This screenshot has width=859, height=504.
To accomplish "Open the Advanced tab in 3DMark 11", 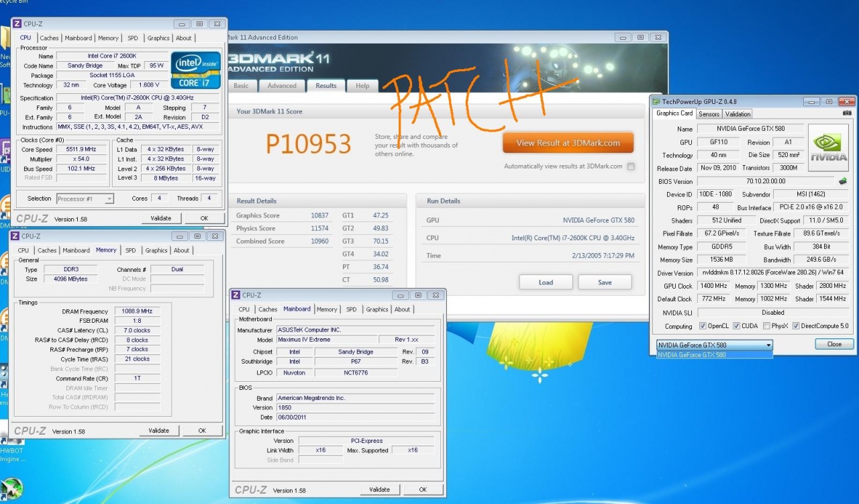I will (x=282, y=86).
